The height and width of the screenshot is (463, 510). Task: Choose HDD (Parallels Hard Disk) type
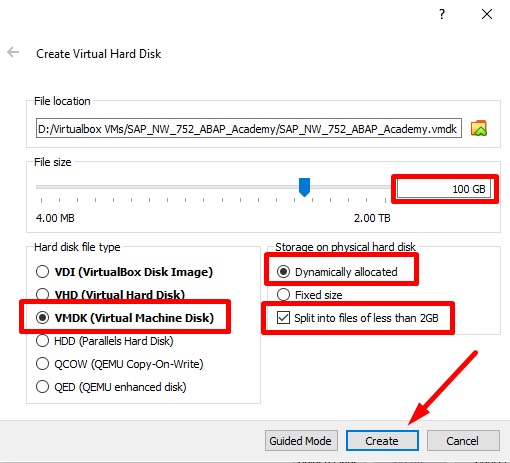[x=105, y=341]
